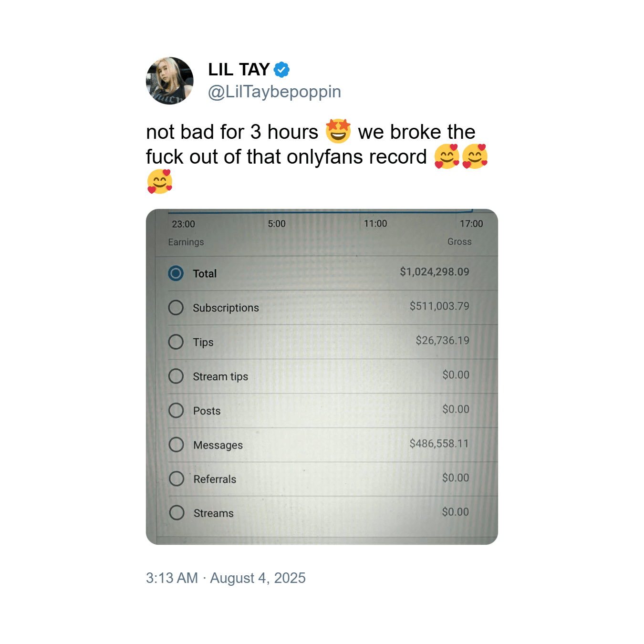Click the 11:00 chart time marker
Image resolution: width=644 pixels, height=644 pixels.
375,224
